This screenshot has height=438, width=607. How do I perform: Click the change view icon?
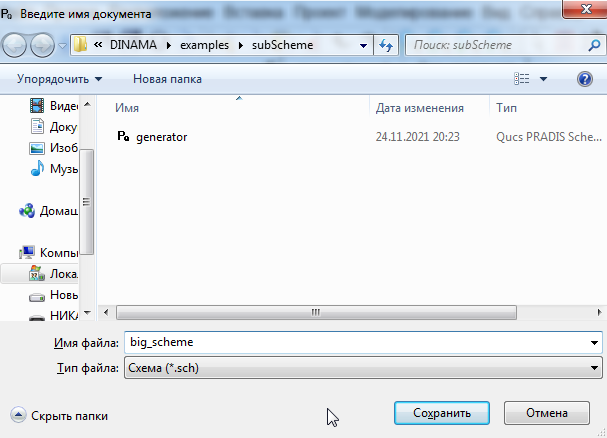(522, 79)
